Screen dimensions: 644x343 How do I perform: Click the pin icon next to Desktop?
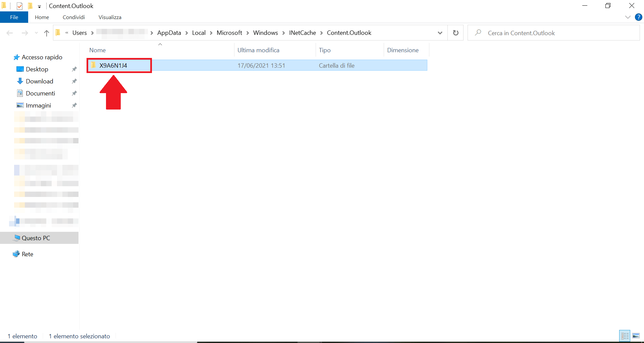point(74,69)
